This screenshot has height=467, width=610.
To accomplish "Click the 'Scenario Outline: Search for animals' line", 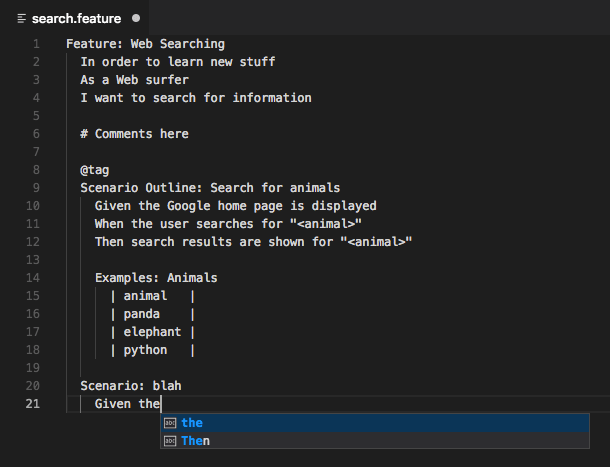I will (x=210, y=188).
